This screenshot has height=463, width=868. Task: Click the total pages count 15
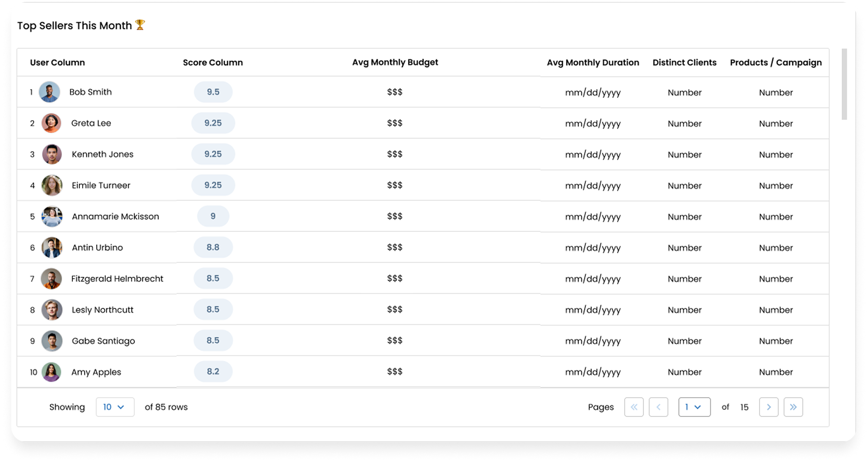click(744, 407)
